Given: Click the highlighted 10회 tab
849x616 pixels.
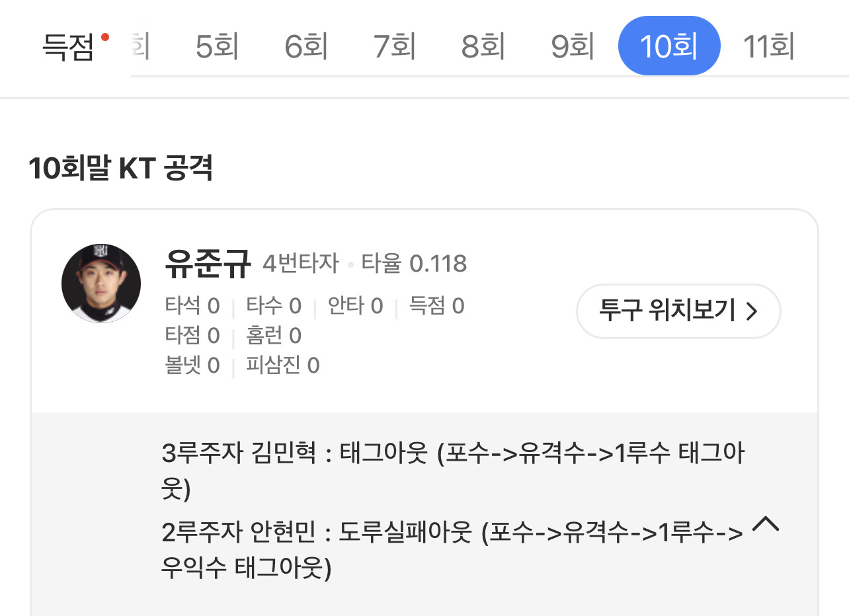Looking at the screenshot, I should [x=668, y=46].
